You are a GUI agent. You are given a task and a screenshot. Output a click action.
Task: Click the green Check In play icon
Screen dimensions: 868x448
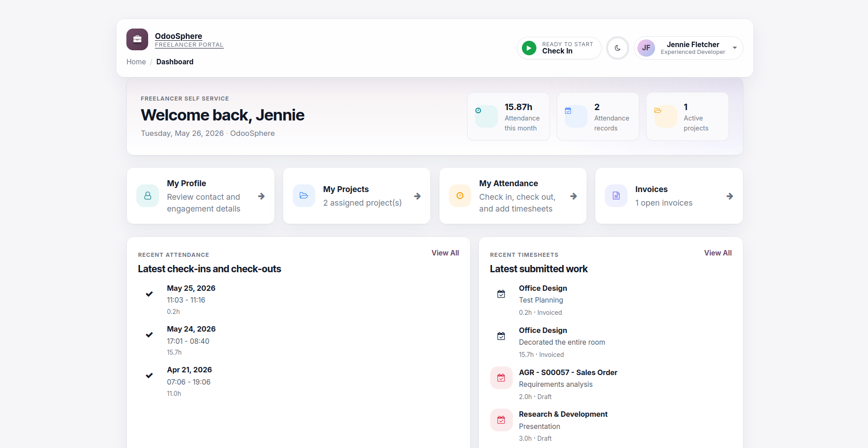click(x=529, y=48)
